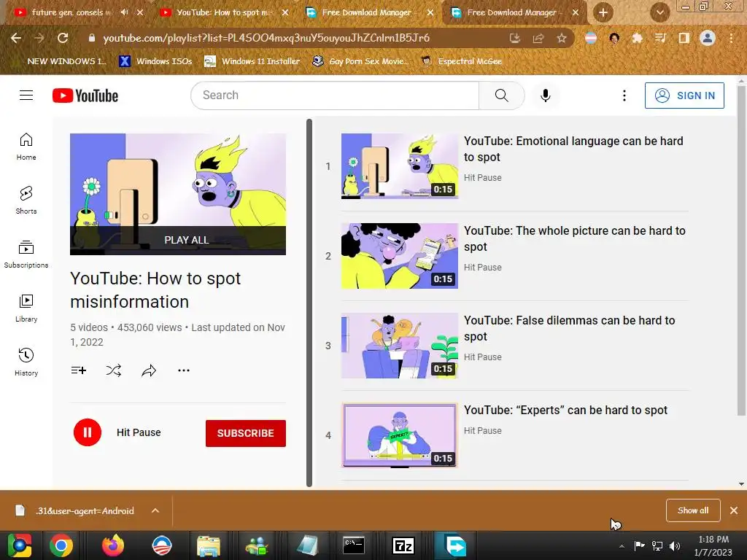Click thumbnail of video 3 False dilemmas
Screen dimensions: 747x560
pos(400,345)
